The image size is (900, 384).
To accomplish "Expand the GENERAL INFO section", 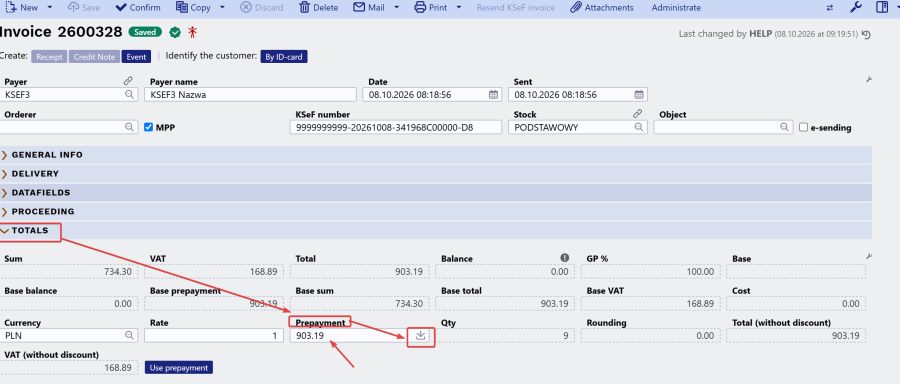I will click(x=436, y=155).
